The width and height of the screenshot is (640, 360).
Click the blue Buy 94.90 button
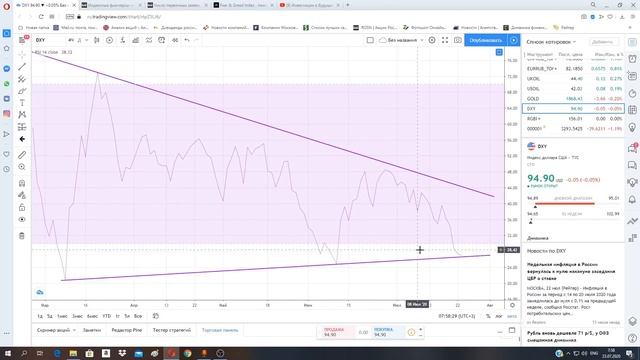[x=388, y=332]
